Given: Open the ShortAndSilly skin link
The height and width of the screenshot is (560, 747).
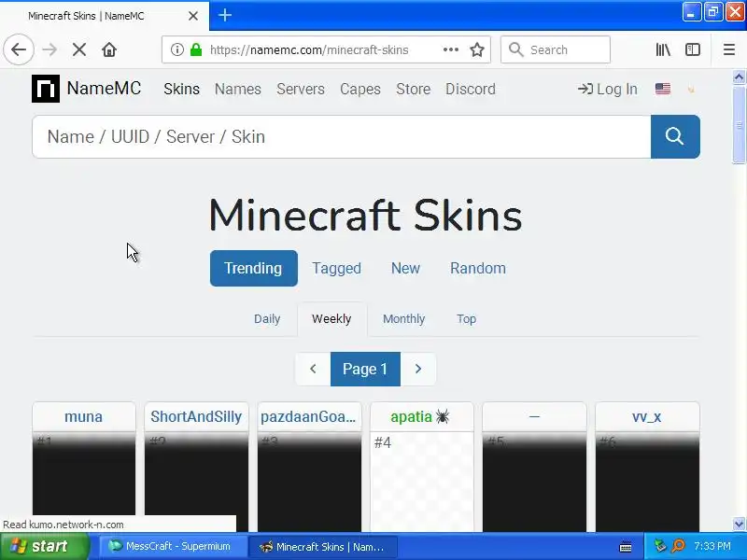Looking at the screenshot, I should [x=196, y=416].
